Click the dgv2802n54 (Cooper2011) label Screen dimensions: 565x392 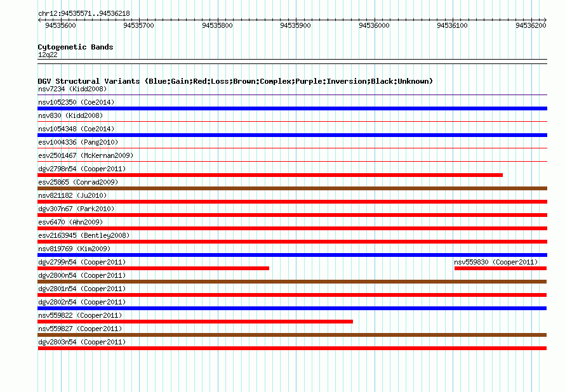tap(82, 302)
